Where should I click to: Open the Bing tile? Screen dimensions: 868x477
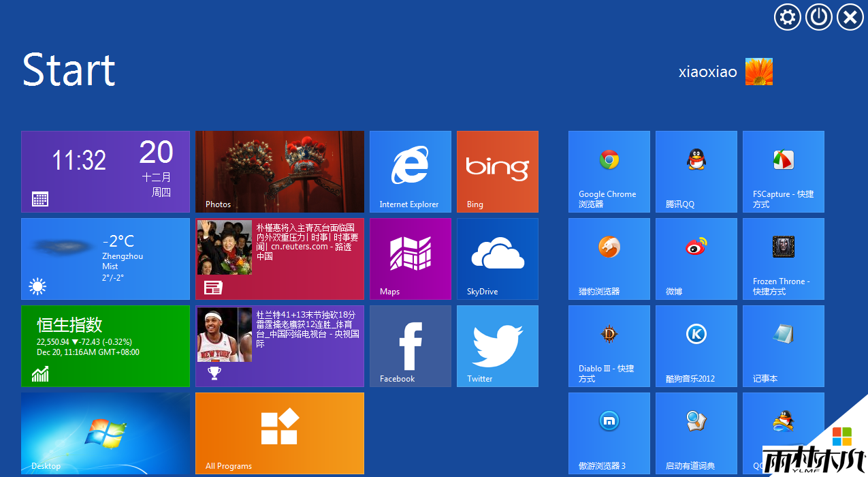point(498,172)
